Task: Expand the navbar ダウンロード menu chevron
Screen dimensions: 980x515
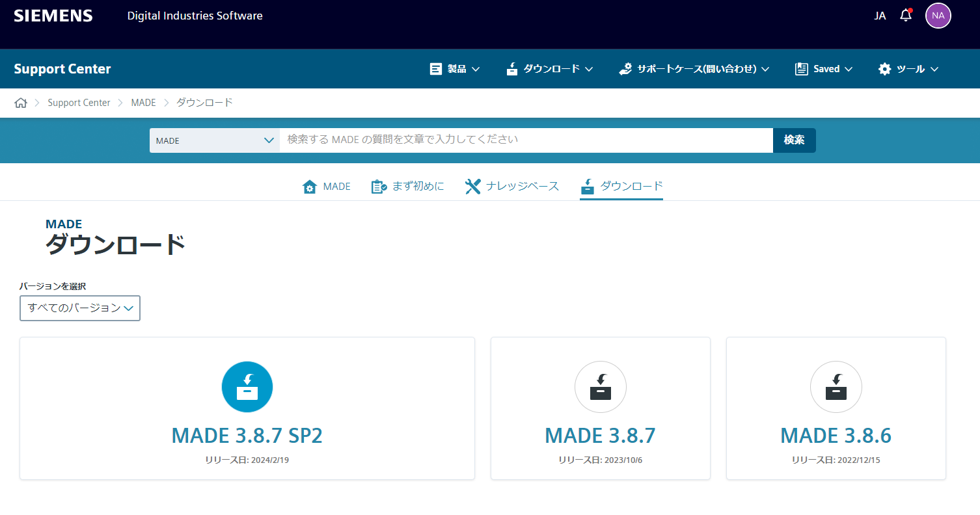Action: [x=589, y=69]
